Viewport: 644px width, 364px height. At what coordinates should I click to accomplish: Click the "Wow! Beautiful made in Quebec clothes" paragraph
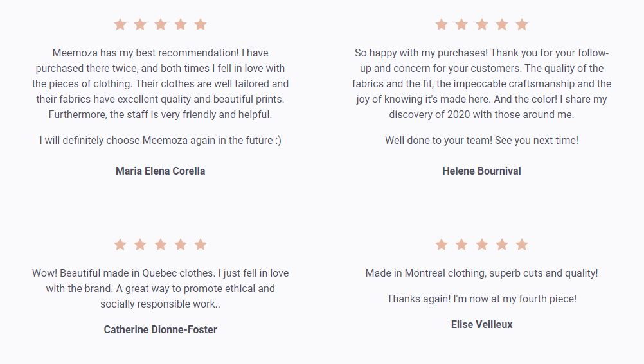161,288
